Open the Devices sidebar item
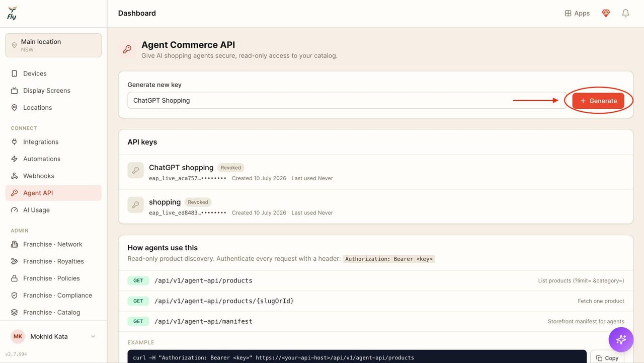The image size is (644, 363). click(x=53, y=74)
